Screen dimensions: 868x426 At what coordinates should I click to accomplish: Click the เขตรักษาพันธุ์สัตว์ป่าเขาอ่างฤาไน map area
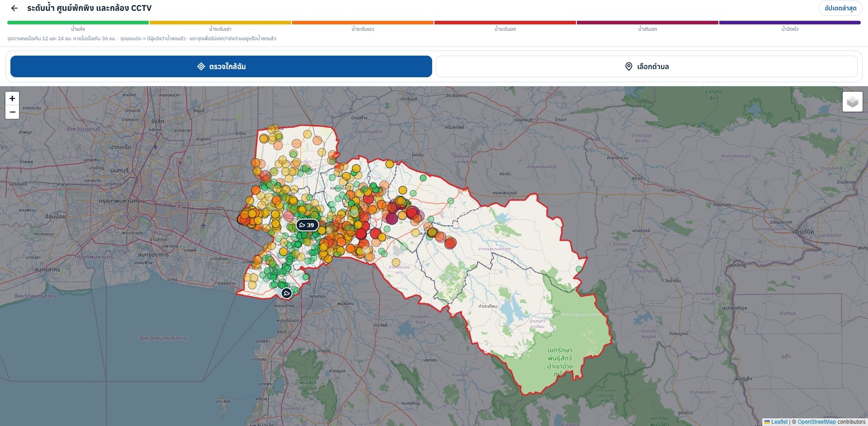560,362
